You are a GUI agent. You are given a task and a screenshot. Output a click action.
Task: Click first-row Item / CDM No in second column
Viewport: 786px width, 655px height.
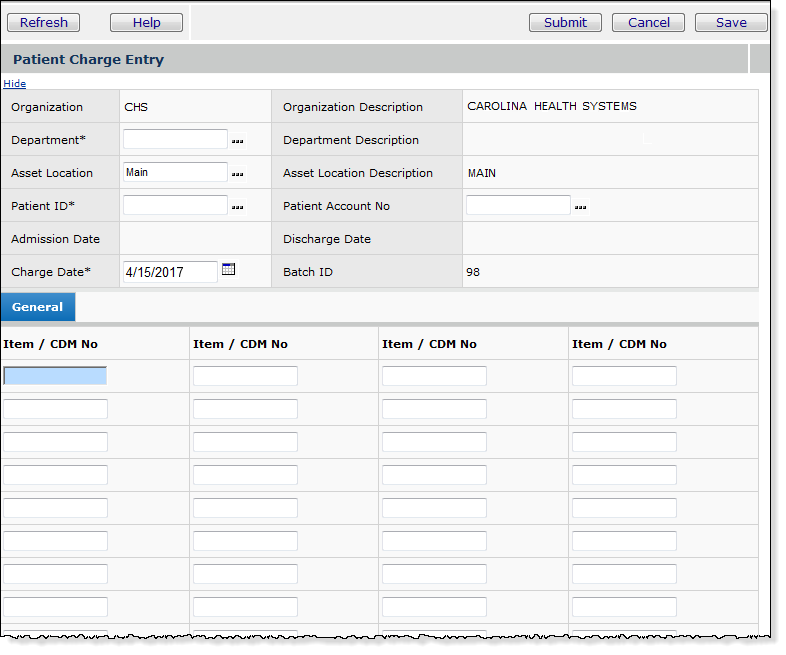coord(245,376)
